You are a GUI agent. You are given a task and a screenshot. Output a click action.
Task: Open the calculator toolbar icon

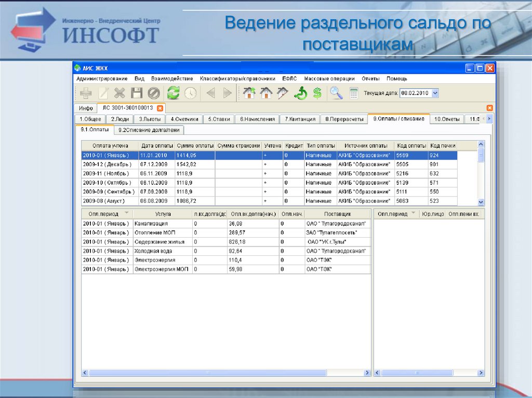click(353, 93)
